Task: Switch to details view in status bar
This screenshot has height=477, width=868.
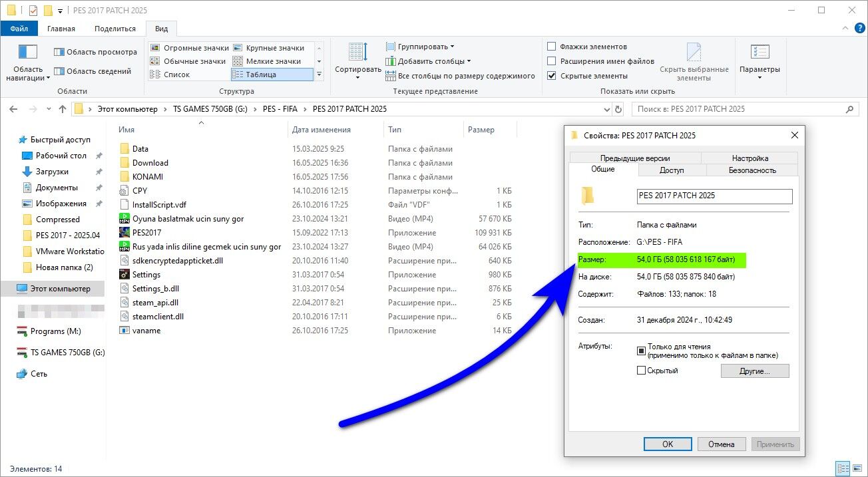Action: pos(843,468)
